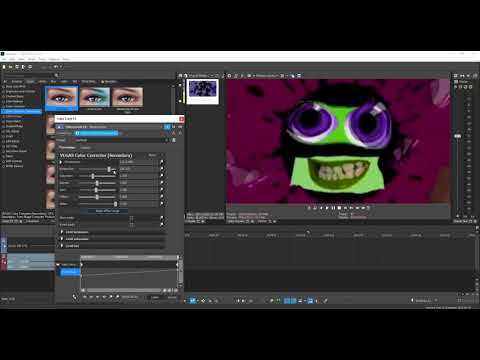The width and height of the screenshot is (480, 360).
Task: Toggle the Invert mask checkbox
Action: click(x=131, y=225)
